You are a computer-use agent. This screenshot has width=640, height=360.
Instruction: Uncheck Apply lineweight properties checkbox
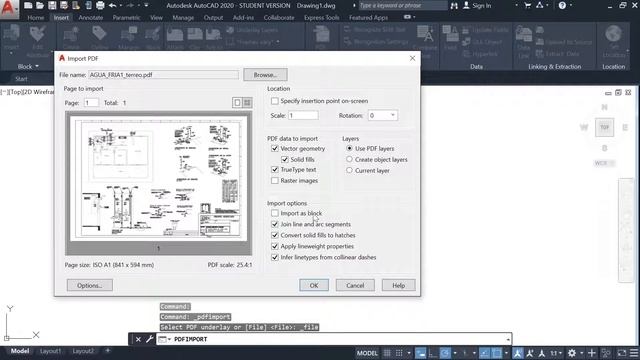pyautogui.click(x=275, y=246)
